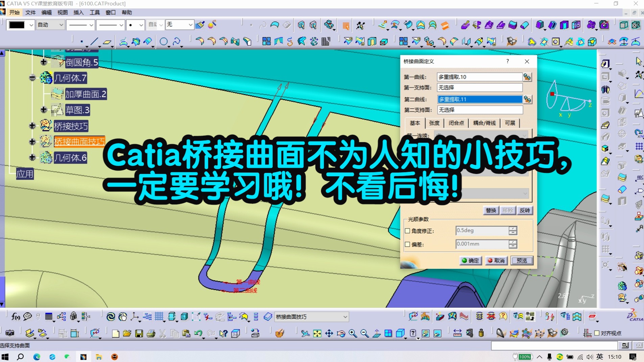
Task: Expand the 桥接技巧 tree node
Action: tap(32, 126)
